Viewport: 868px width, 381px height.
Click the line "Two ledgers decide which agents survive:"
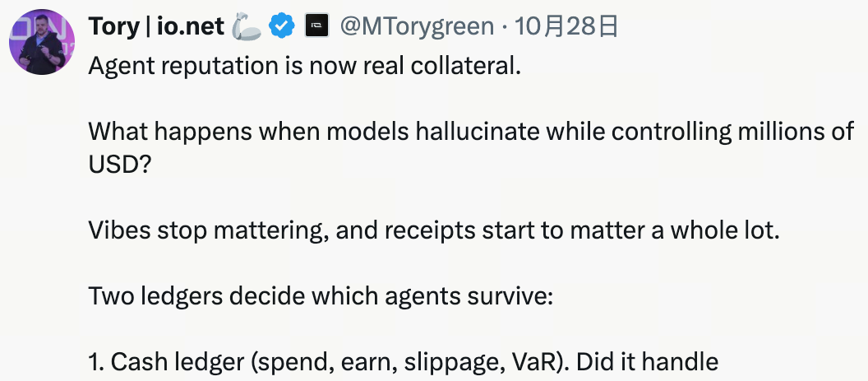(x=321, y=295)
